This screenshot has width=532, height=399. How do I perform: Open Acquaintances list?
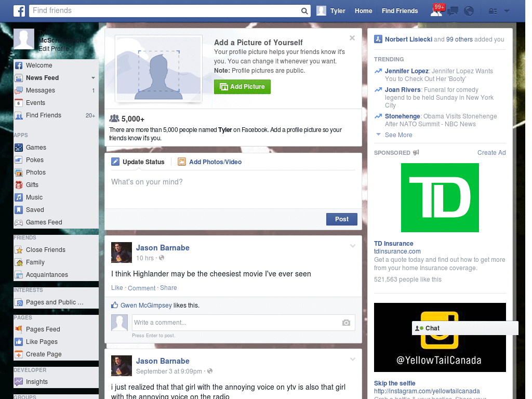coord(56,275)
